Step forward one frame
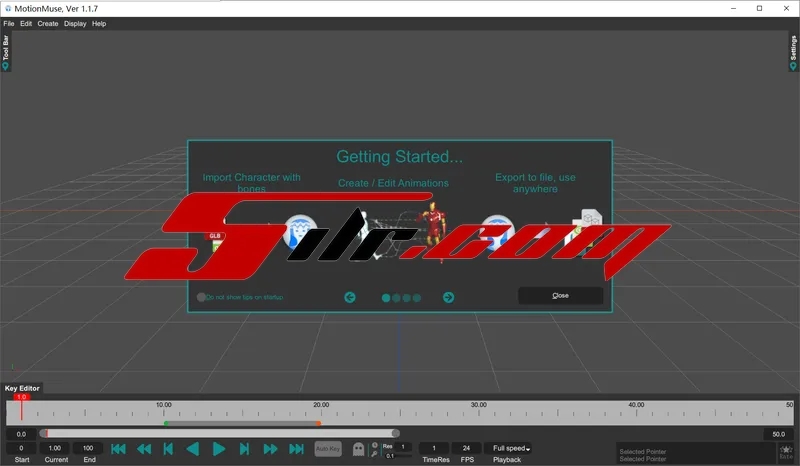Viewport: 800px width, 466px height. point(244,449)
